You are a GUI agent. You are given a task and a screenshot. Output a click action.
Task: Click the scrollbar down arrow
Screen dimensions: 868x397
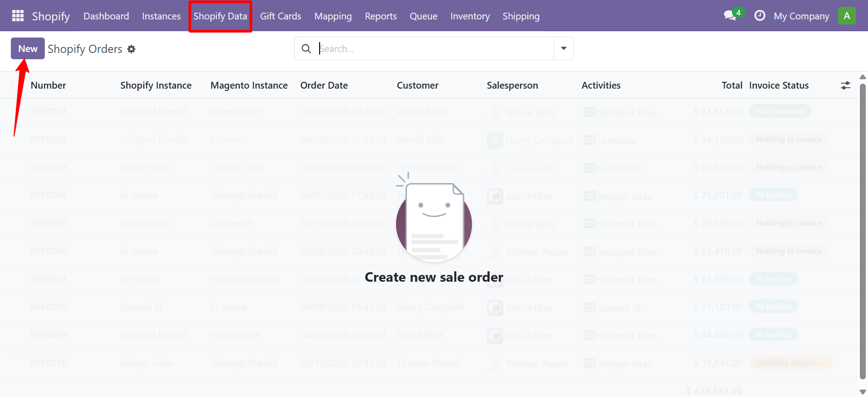pos(863,392)
